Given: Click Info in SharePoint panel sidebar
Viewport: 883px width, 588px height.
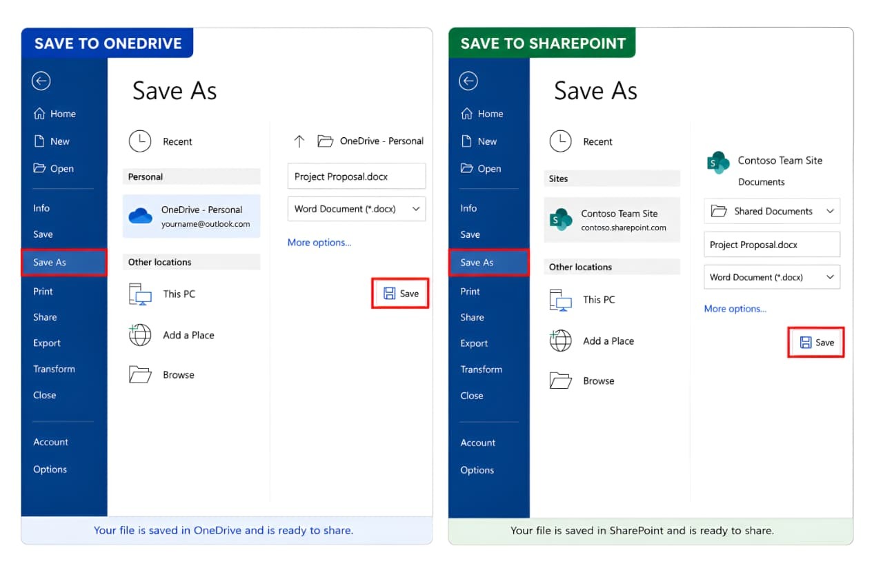Looking at the screenshot, I should click(468, 207).
